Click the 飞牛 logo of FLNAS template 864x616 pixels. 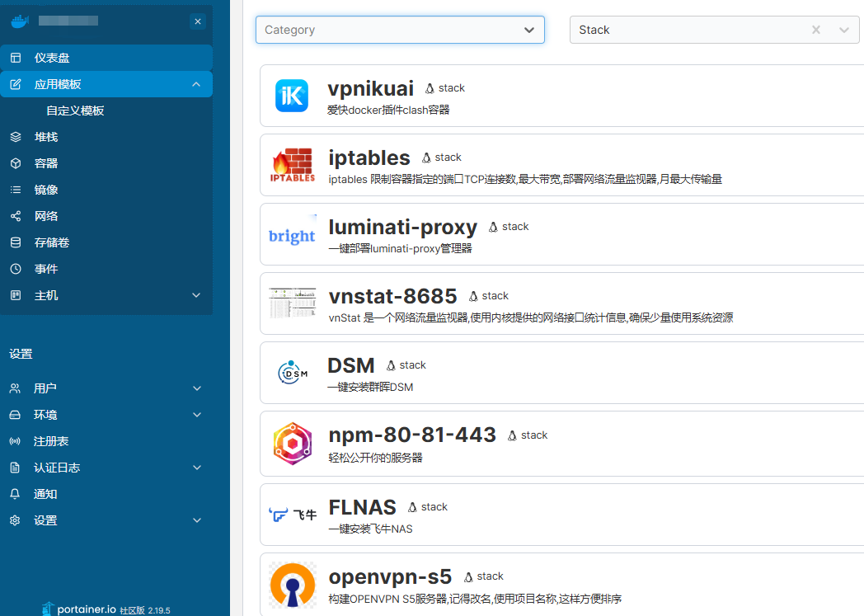pyautogui.click(x=293, y=515)
